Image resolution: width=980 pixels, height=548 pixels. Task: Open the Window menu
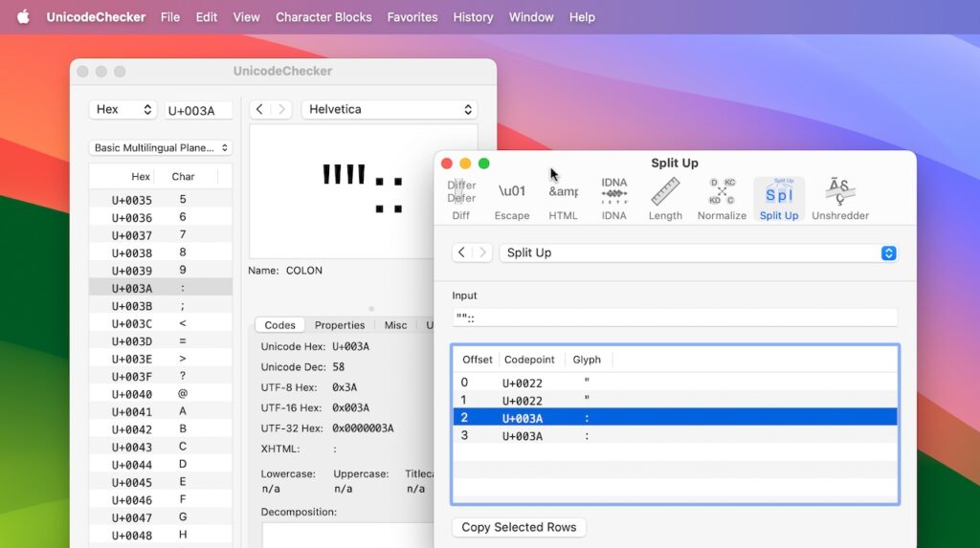click(x=531, y=17)
